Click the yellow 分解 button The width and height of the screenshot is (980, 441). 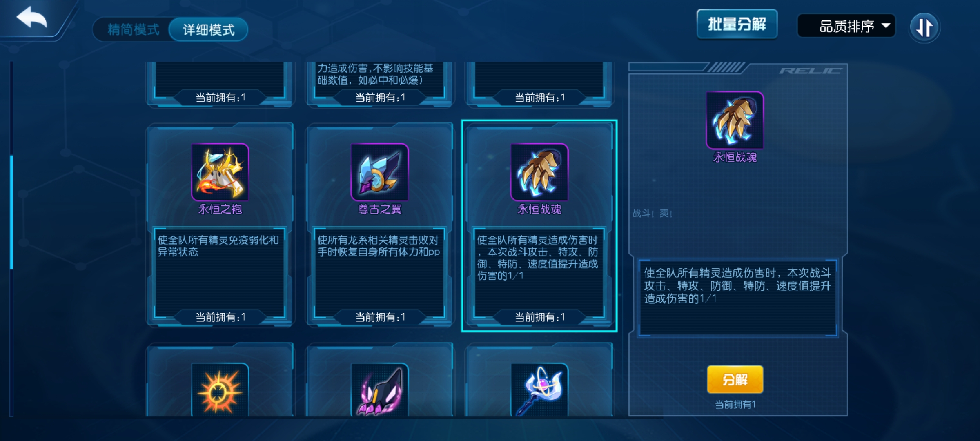pos(735,380)
